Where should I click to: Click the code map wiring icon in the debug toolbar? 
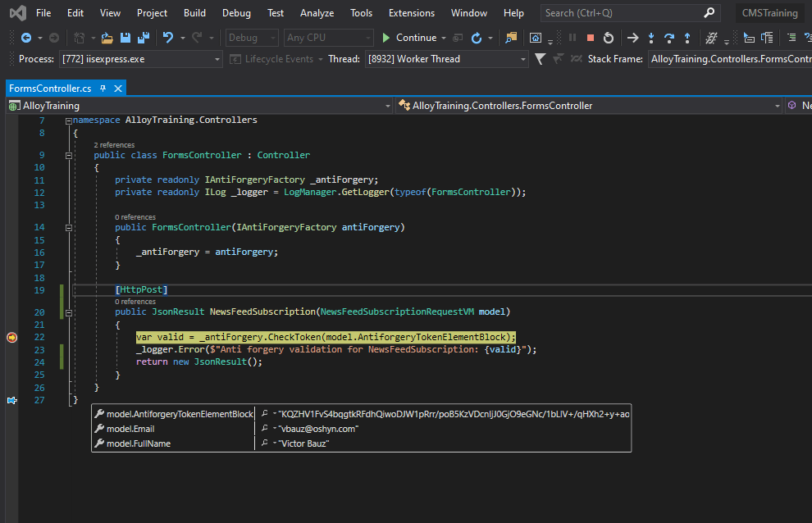tap(712, 38)
